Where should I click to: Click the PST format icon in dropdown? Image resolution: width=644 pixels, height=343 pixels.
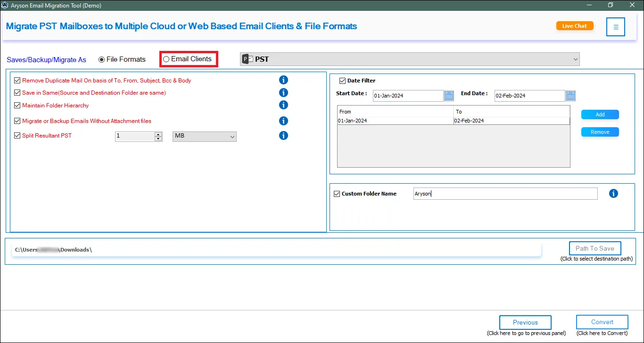[248, 59]
